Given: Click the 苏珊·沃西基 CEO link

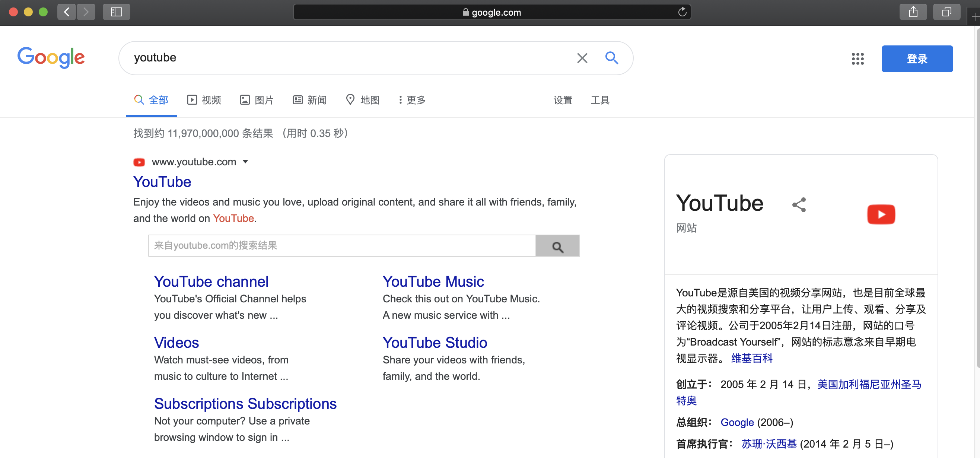Looking at the screenshot, I should [x=769, y=444].
